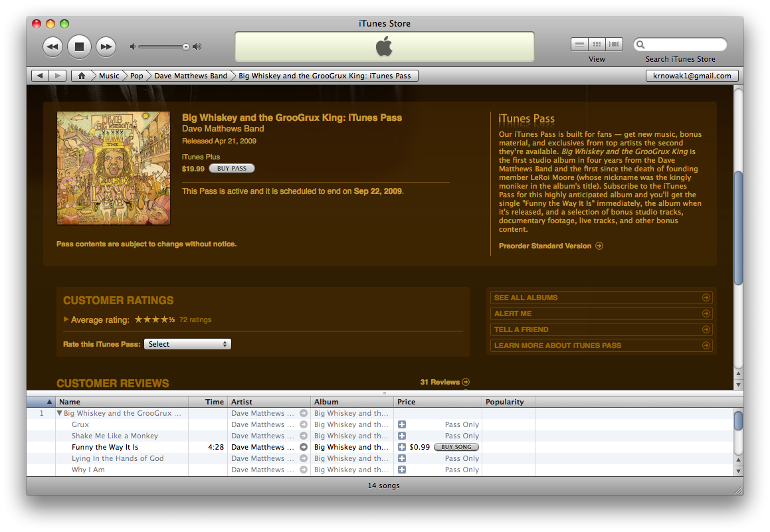
Task: Open 31 Reviews link
Action: [x=440, y=382]
